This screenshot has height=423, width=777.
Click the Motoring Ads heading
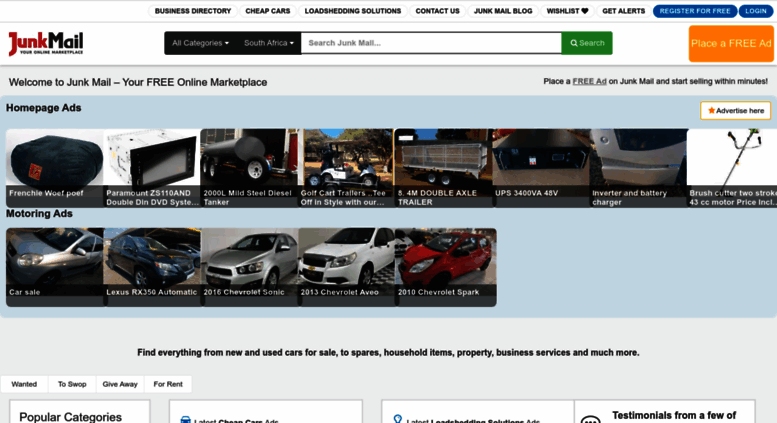coord(39,213)
